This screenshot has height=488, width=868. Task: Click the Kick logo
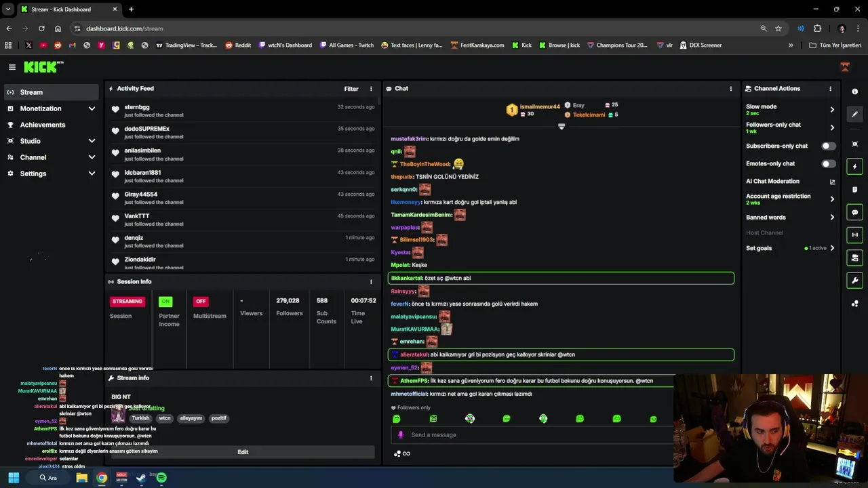[x=43, y=66]
